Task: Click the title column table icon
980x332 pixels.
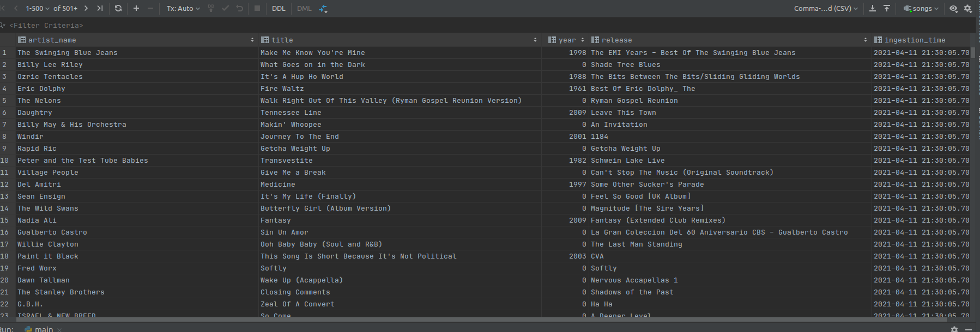Action: tap(265, 40)
